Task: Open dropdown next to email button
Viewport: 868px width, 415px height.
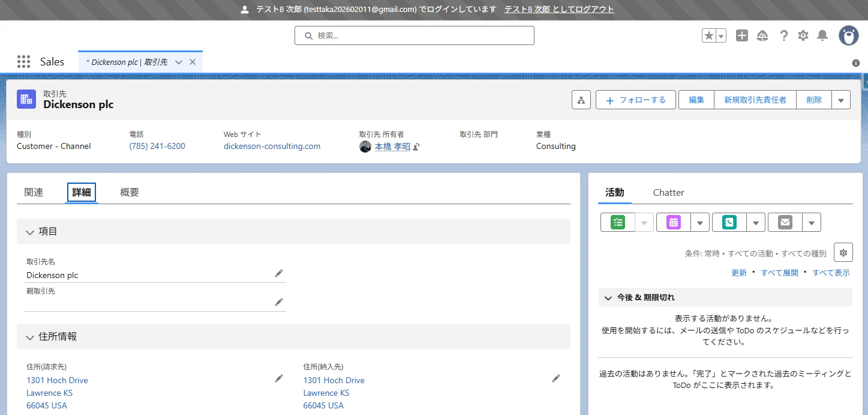Action: 812,222
